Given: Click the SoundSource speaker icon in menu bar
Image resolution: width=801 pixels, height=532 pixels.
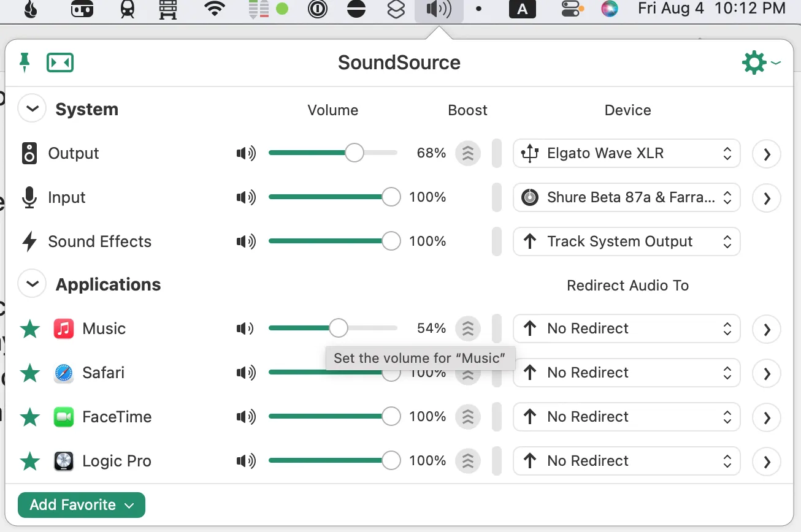Looking at the screenshot, I should tap(439, 10).
